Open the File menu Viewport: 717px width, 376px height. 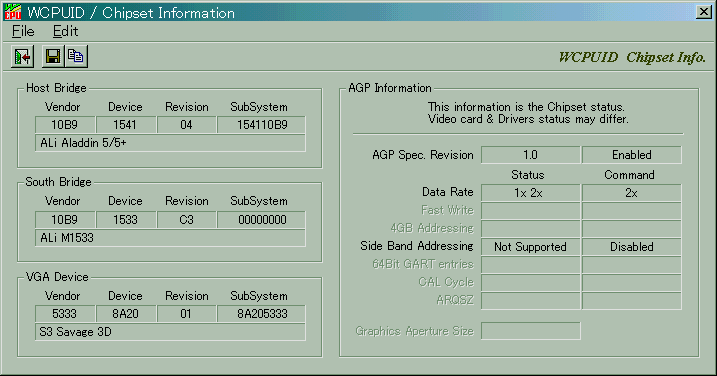click(x=23, y=31)
